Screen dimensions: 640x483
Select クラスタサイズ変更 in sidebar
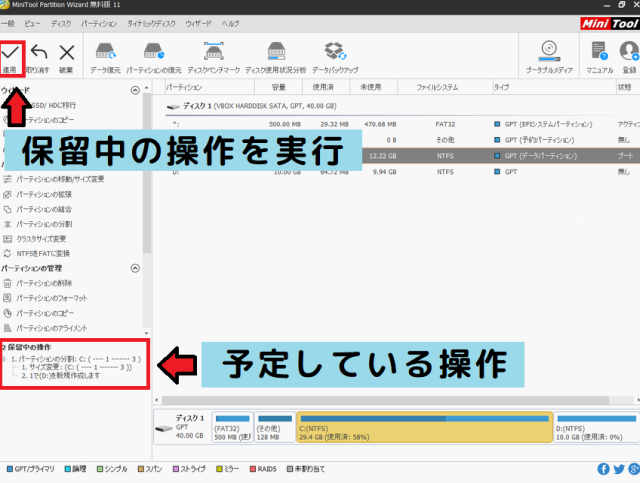point(35,239)
